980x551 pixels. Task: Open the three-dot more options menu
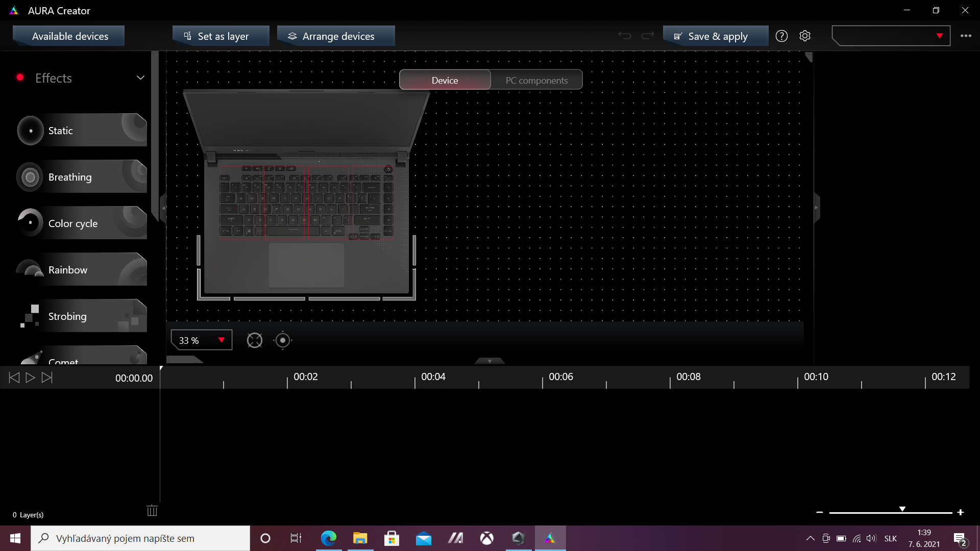pos(966,36)
